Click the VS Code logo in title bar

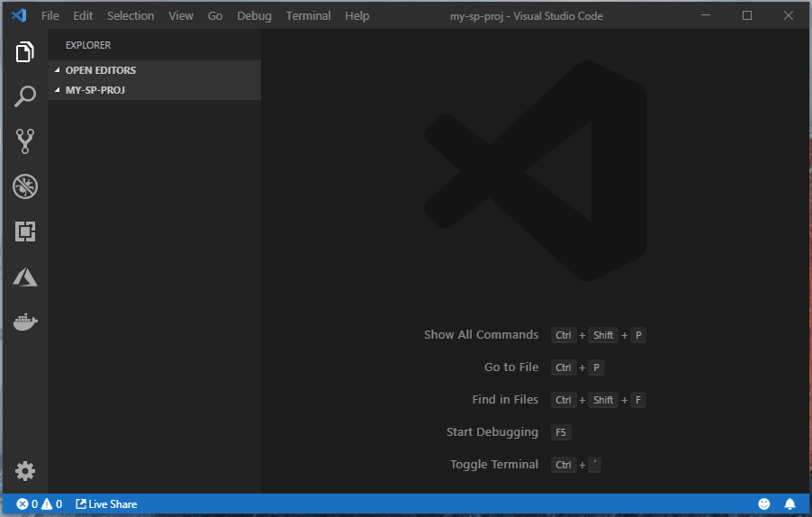[19, 15]
